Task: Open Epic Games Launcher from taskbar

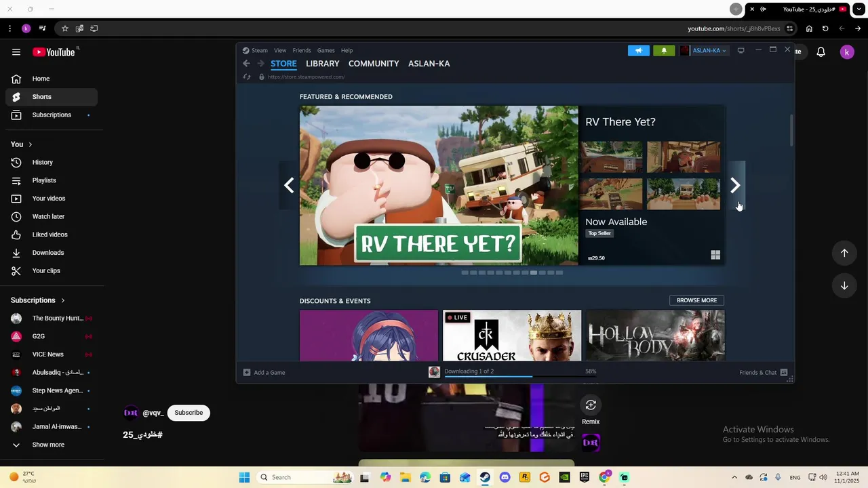Action: coord(585,477)
